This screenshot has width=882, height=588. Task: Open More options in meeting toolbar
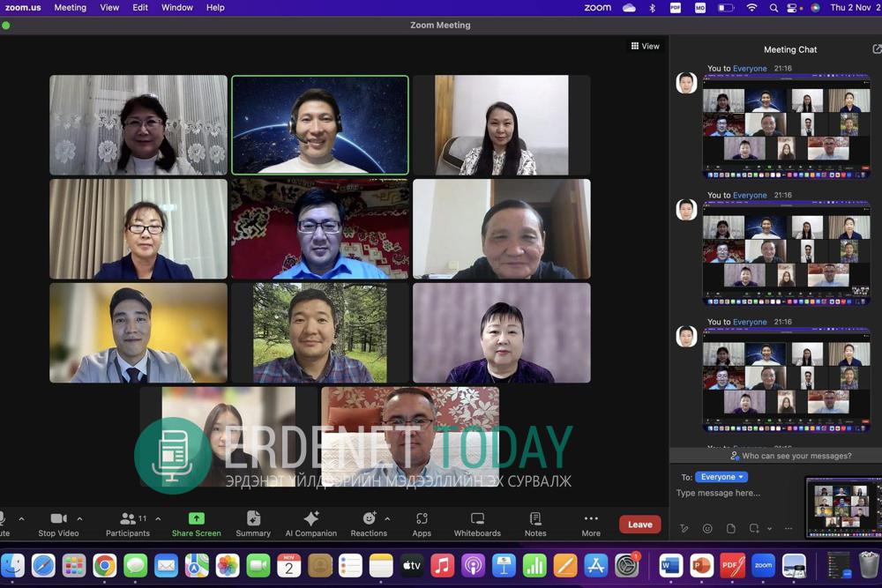pos(591,524)
